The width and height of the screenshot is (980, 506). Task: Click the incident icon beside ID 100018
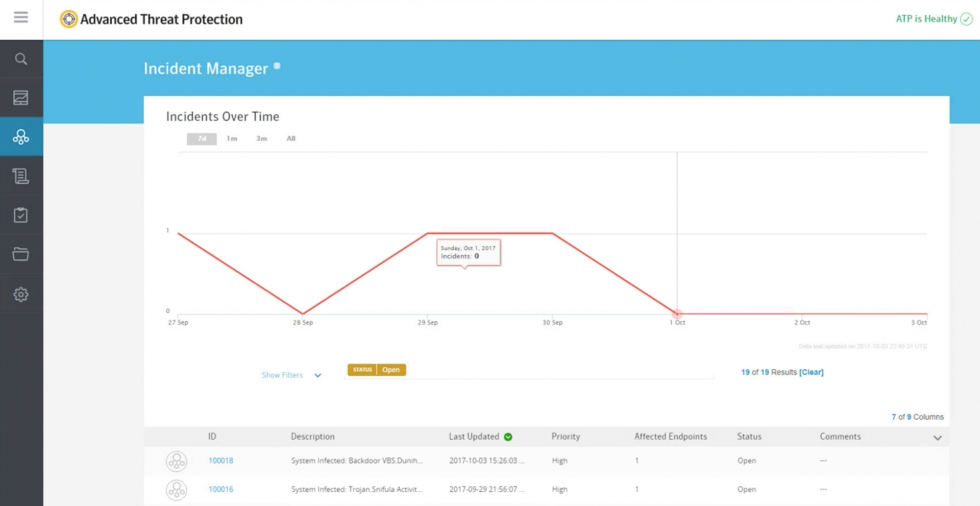(176, 461)
